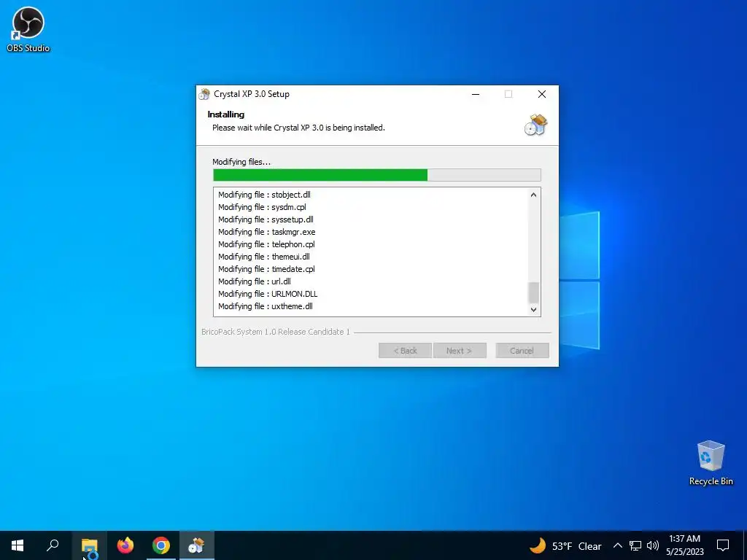Select log line 'Modifying file : sysdm.cpl'
The image size is (747, 560).
(262, 207)
